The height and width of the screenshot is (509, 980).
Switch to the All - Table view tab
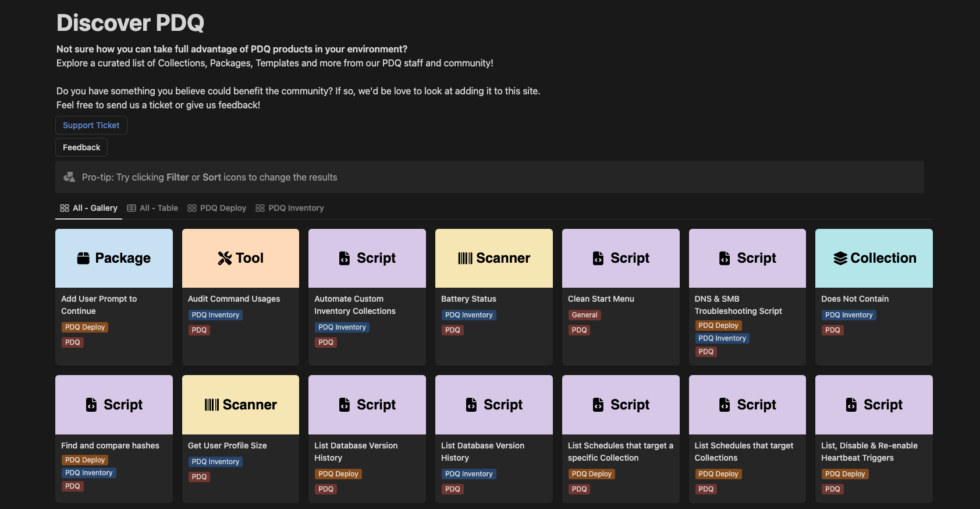152,208
